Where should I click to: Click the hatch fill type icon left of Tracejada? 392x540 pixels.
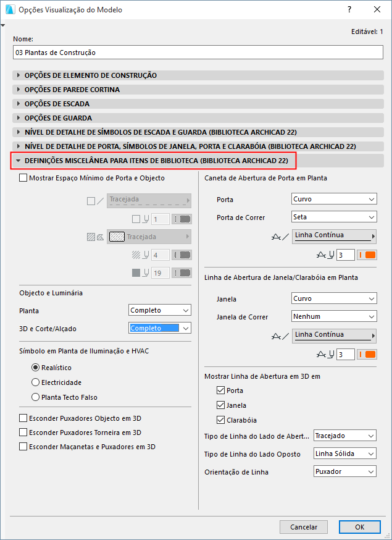coord(95,237)
